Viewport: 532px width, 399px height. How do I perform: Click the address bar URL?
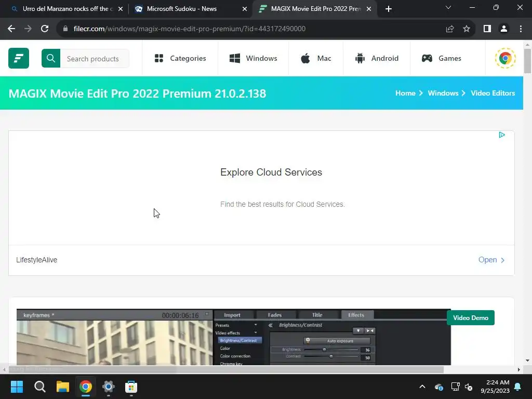pos(189,29)
